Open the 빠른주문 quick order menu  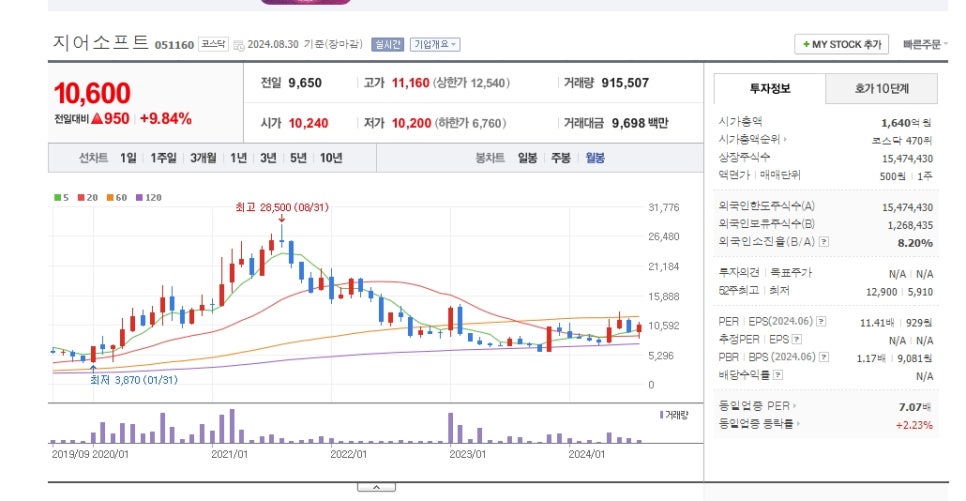point(925,44)
